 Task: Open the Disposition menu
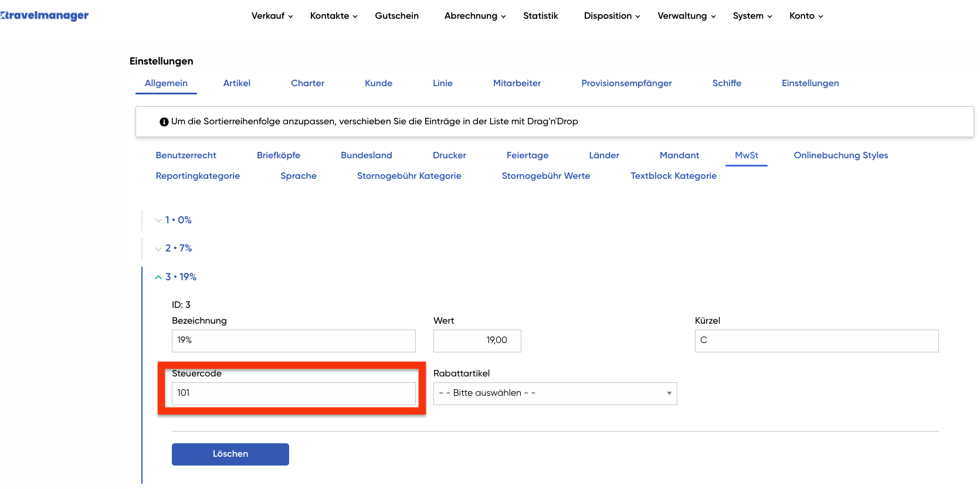coord(612,16)
